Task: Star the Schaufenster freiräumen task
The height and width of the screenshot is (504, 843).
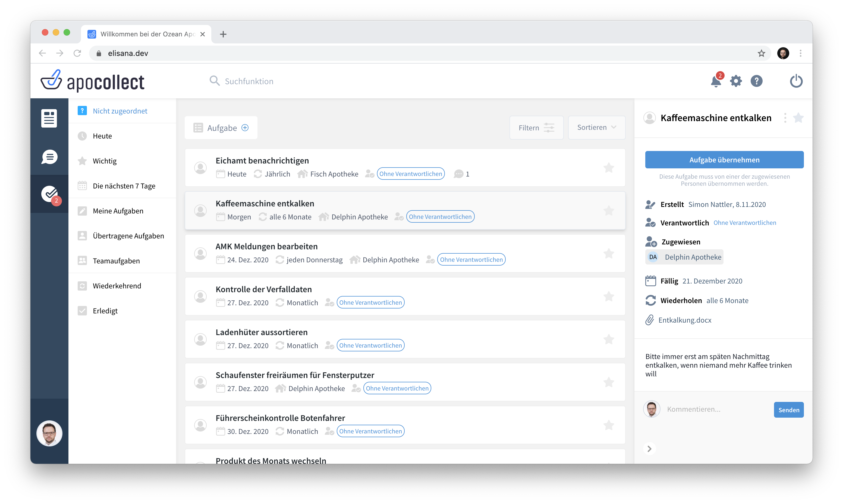Action: point(609,382)
